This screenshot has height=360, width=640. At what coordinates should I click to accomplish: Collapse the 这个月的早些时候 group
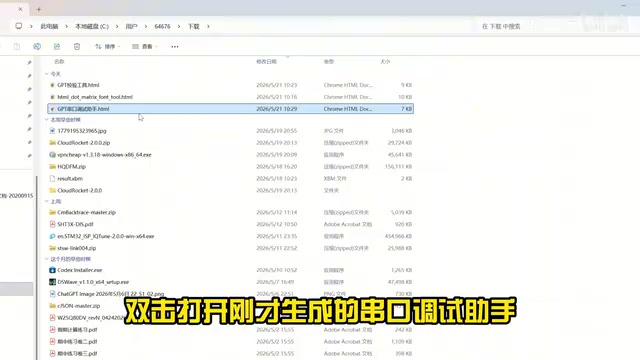coord(47,259)
